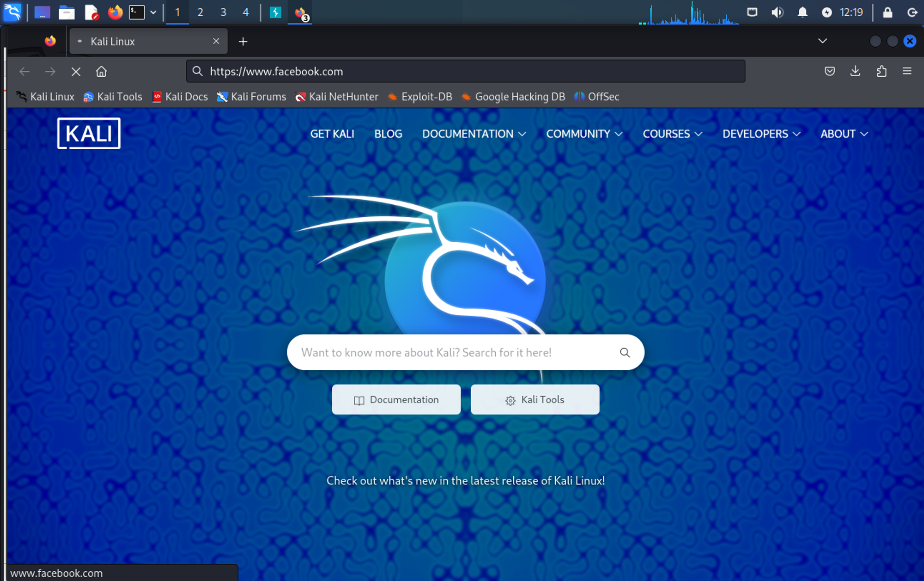The width and height of the screenshot is (924, 581).
Task: Click the address bar showing facebook.com
Action: coord(466,71)
